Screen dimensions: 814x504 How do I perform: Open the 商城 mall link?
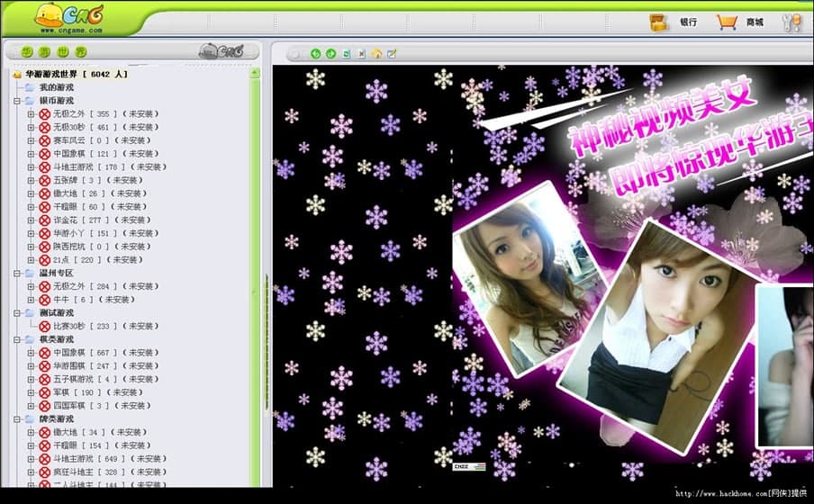755,22
